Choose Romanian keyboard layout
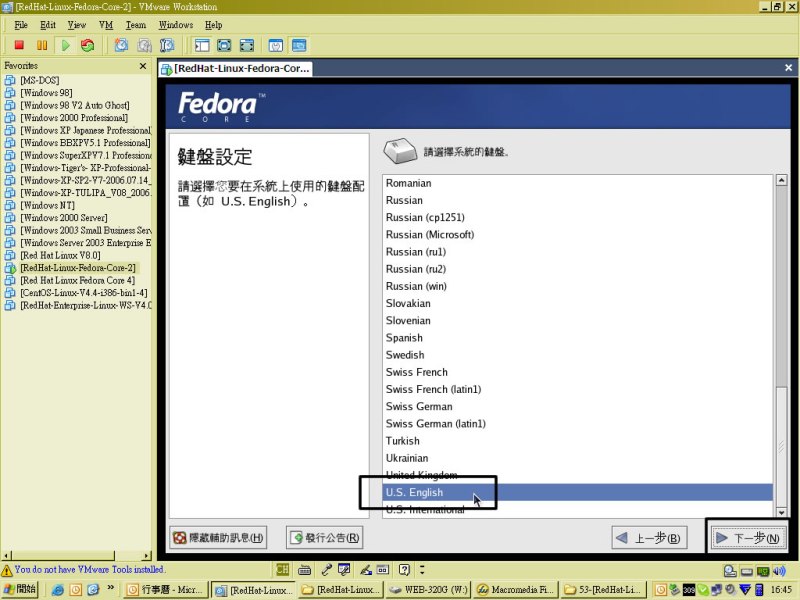Viewport: 800px width, 600px height. click(578, 183)
